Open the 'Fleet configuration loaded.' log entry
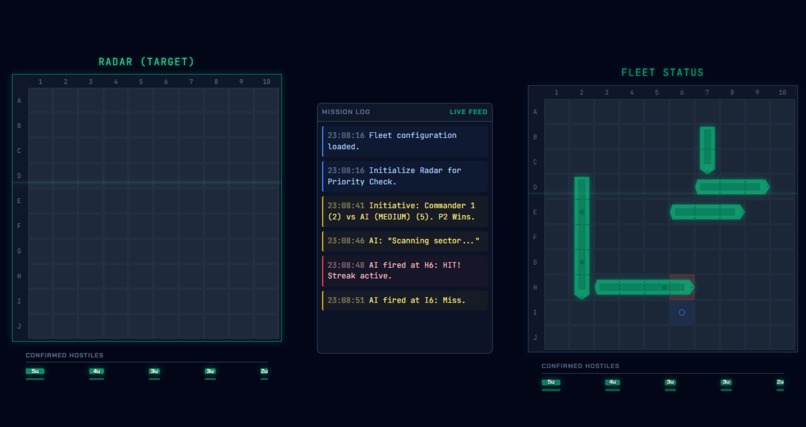Screen dimensions: 806x427 click(x=405, y=141)
